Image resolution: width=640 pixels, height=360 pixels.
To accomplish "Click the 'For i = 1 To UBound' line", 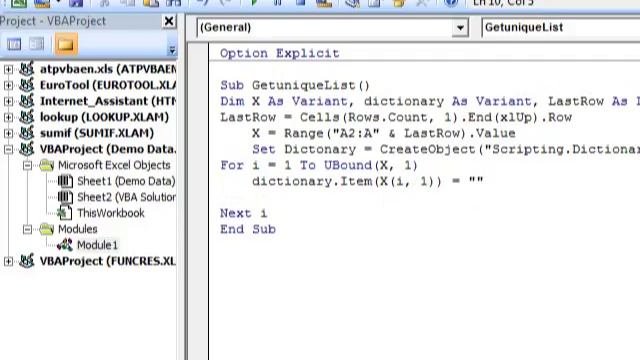I will tap(319, 165).
